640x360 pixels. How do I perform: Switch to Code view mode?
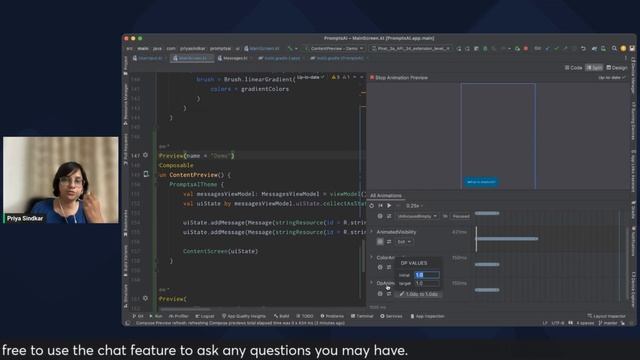point(573,68)
